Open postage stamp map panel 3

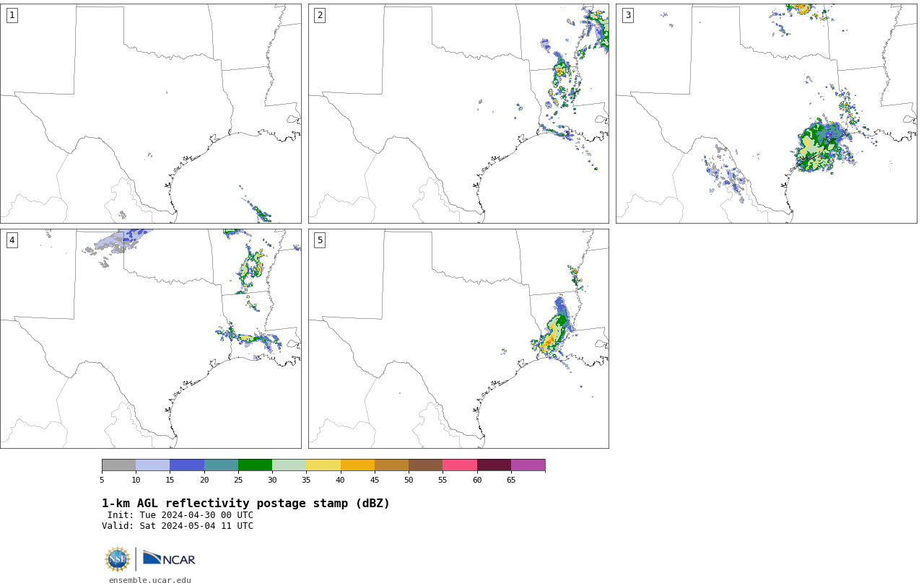tap(767, 113)
